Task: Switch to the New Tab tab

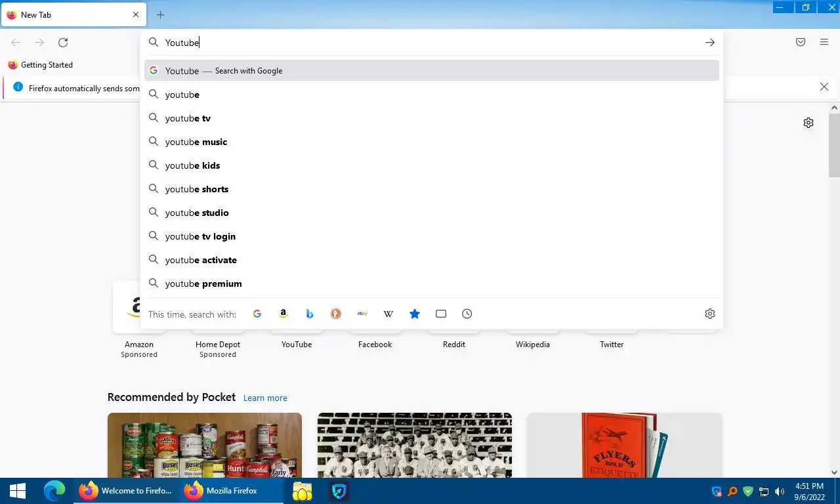Action: point(72,14)
